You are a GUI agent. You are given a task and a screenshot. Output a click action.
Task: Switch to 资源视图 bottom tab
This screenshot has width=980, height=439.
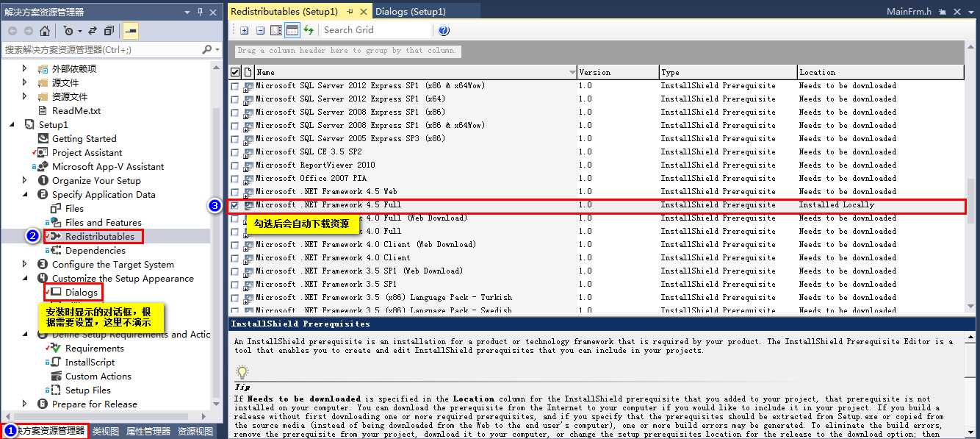point(195,432)
